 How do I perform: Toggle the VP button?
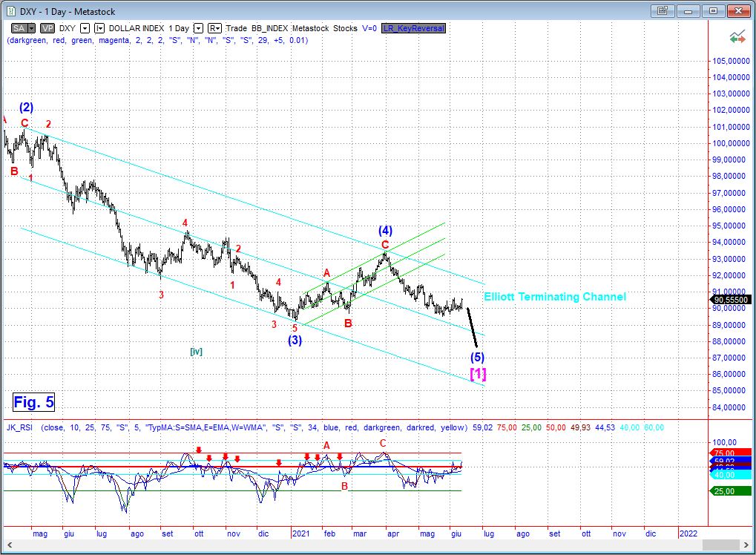47,27
